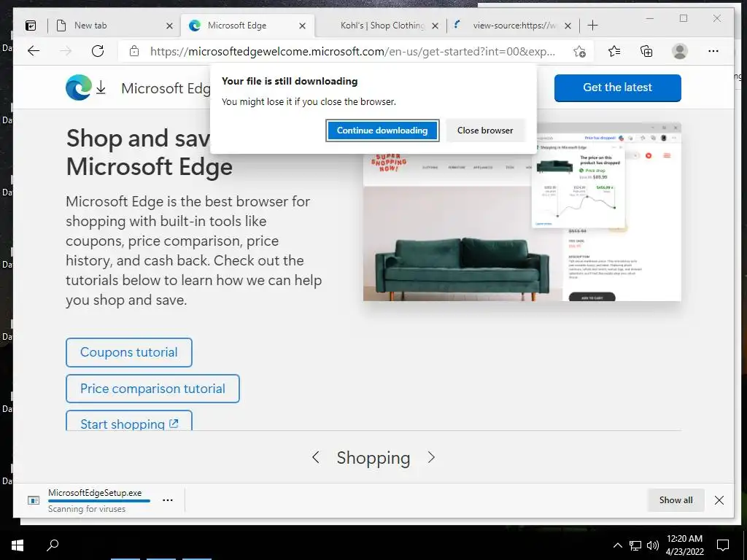Go back using the back arrow

coord(34,51)
